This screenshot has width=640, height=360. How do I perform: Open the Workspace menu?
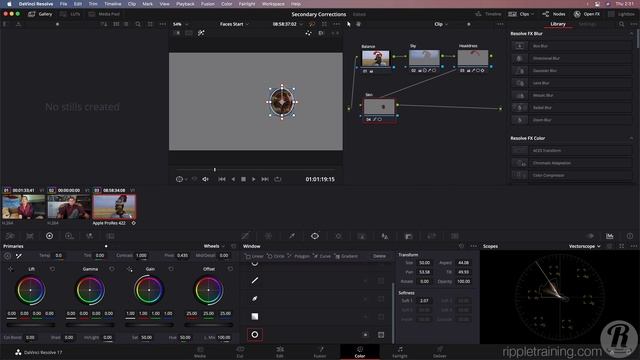(273, 4)
